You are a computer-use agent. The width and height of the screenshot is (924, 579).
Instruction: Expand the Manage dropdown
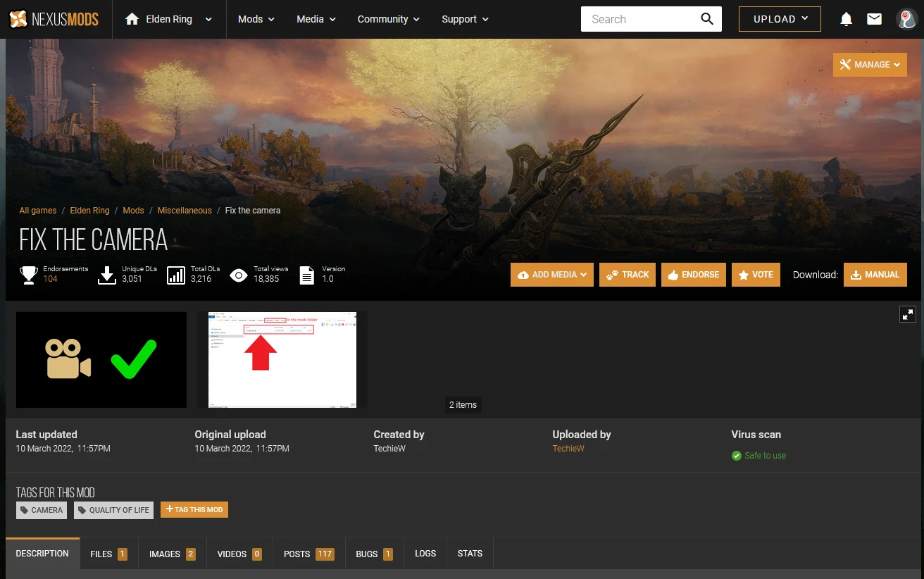tap(870, 65)
